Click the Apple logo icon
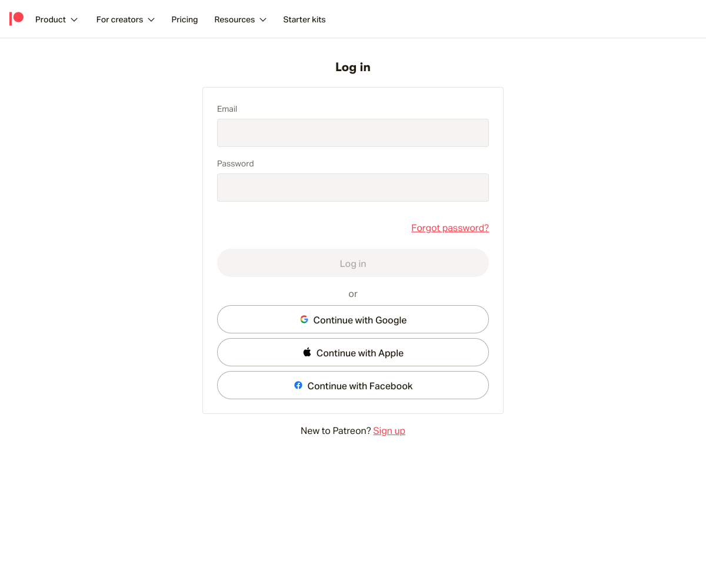This screenshot has height=588, width=706. click(307, 352)
